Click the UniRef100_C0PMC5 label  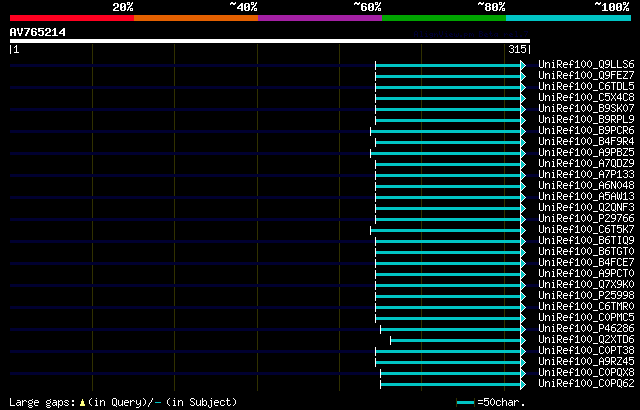(586, 318)
